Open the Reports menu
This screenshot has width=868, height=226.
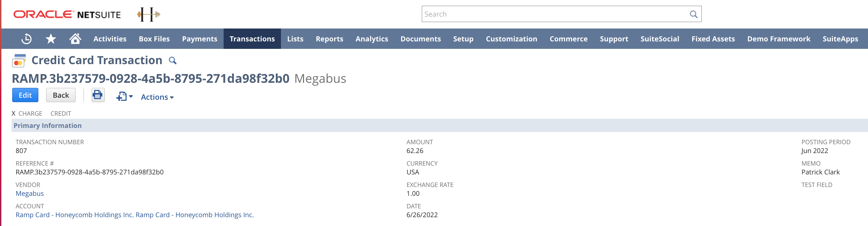click(329, 39)
